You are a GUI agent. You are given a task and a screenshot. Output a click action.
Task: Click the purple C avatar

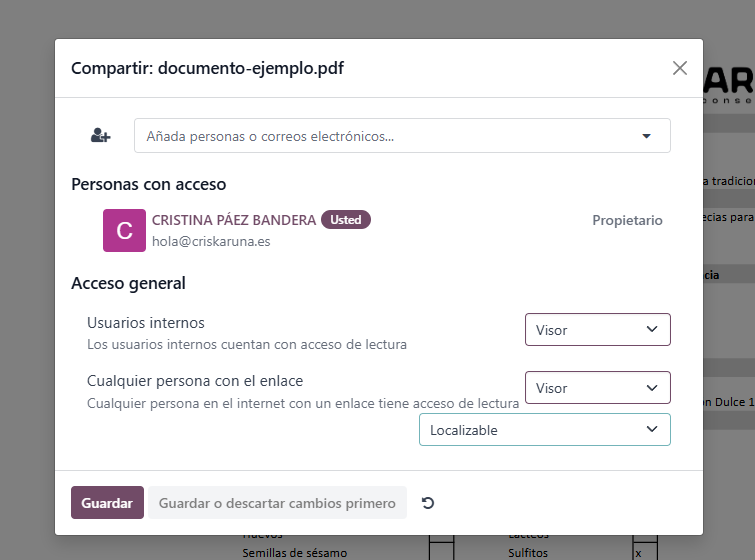coord(124,230)
